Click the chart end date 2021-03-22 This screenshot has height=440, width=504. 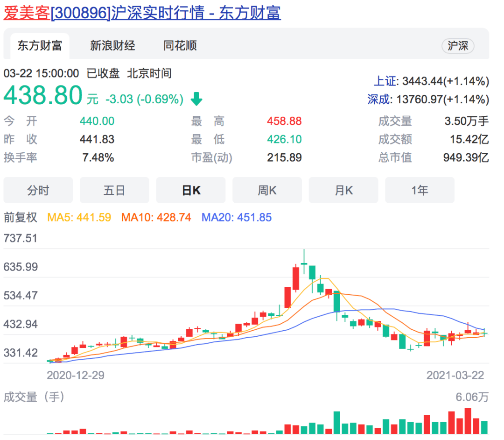[x=455, y=376]
